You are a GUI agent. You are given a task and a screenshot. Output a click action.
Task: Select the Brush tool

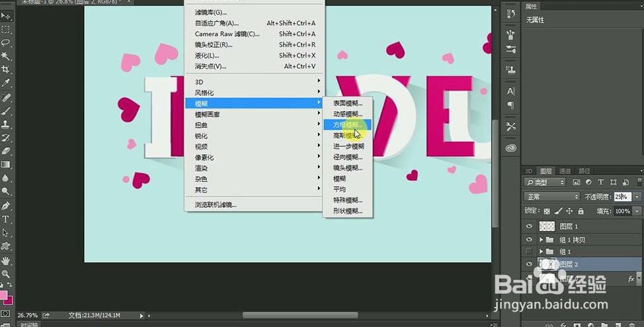6,111
